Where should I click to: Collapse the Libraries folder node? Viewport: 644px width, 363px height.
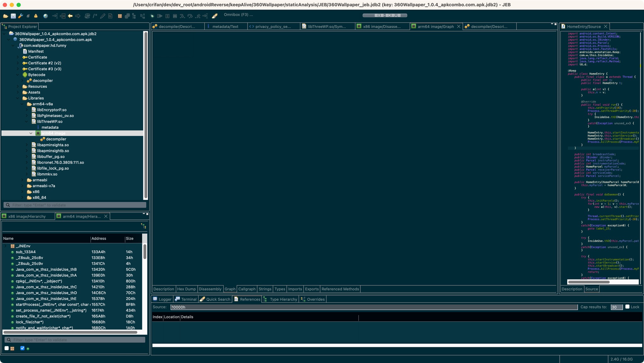point(18,98)
